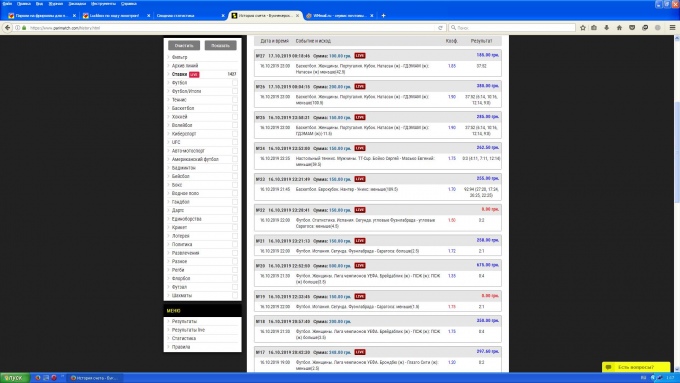Switch to the first browser tab
This screenshot has height=383, width=680.
[42, 16]
